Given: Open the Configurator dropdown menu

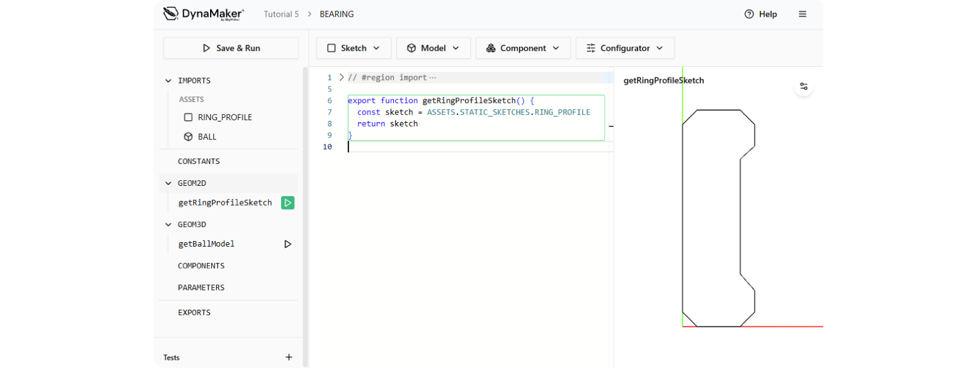Looking at the screenshot, I should 624,48.
